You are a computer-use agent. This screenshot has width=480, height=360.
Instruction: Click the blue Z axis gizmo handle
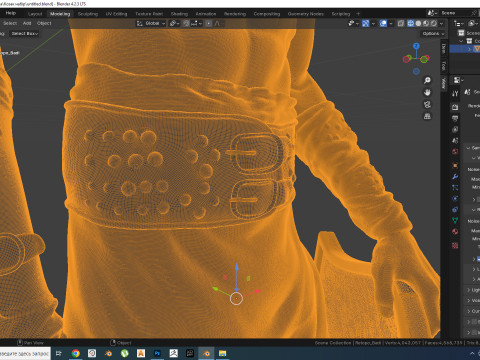tap(416, 46)
